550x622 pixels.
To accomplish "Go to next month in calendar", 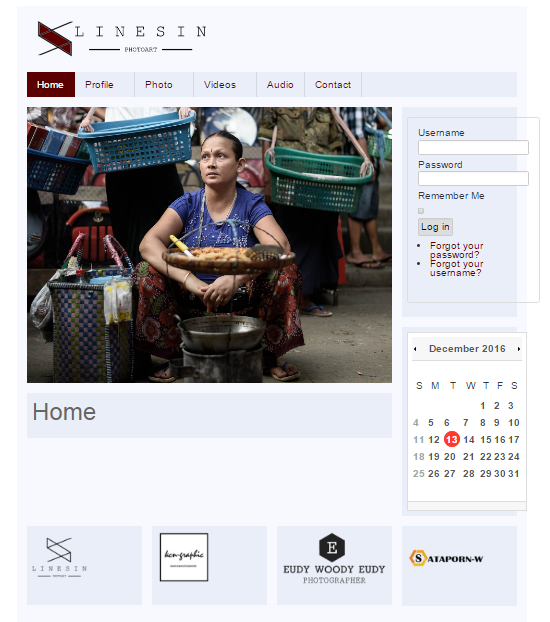I will click(x=518, y=349).
